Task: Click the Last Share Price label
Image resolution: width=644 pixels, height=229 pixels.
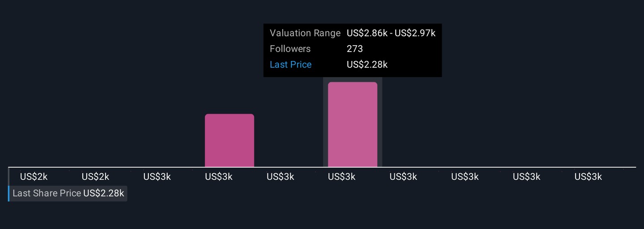Action: 47,194
